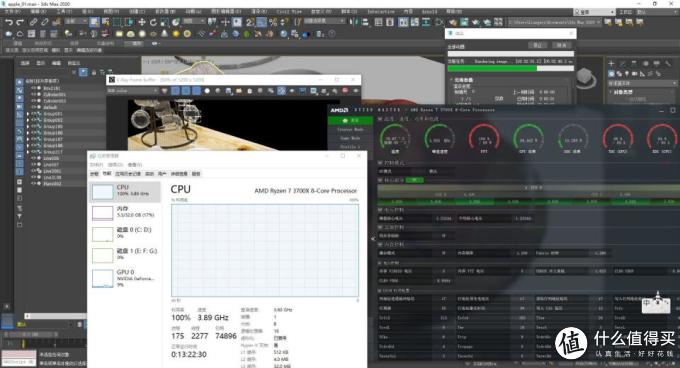This screenshot has width=680, height=368.
Task: Toggle visibility eye of Line006
Action: coord(33,158)
